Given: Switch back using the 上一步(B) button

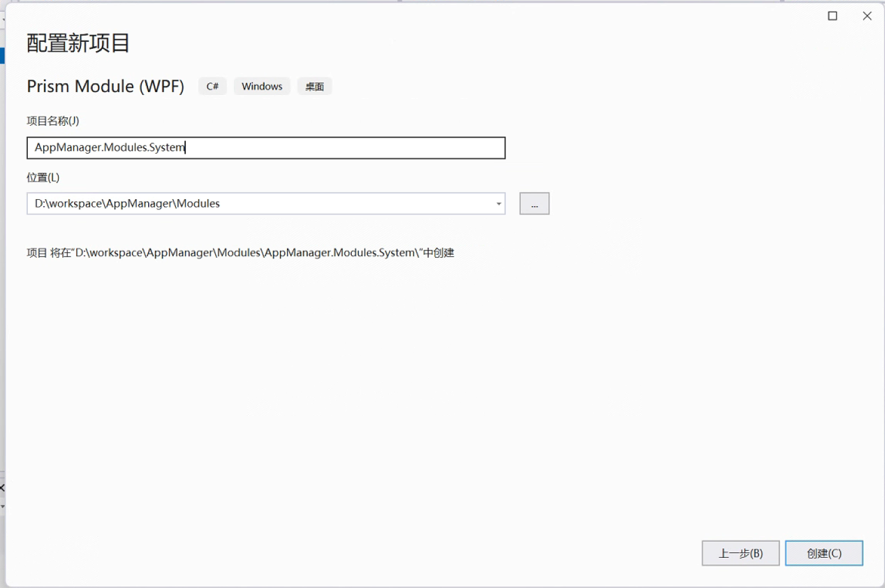Looking at the screenshot, I should click(x=740, y=553).
